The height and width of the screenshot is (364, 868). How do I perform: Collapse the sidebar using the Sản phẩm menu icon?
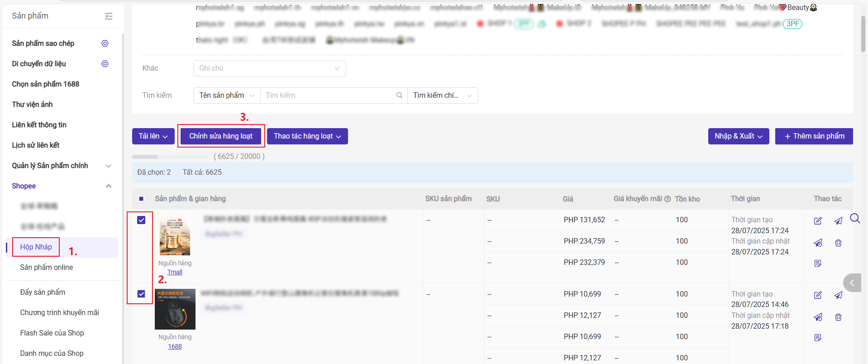tap(109, 16)
